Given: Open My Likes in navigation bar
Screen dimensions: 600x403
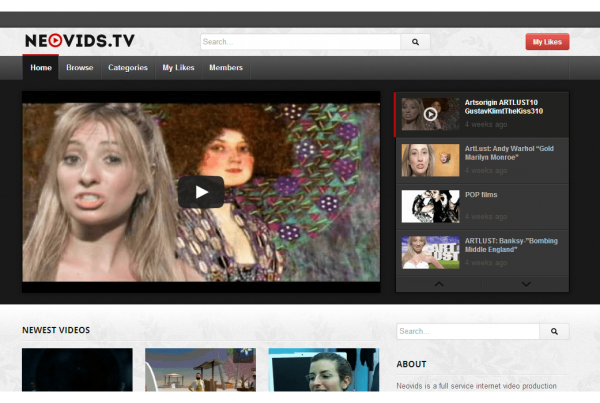Looking at the screenshot, I should pos(178,68).
